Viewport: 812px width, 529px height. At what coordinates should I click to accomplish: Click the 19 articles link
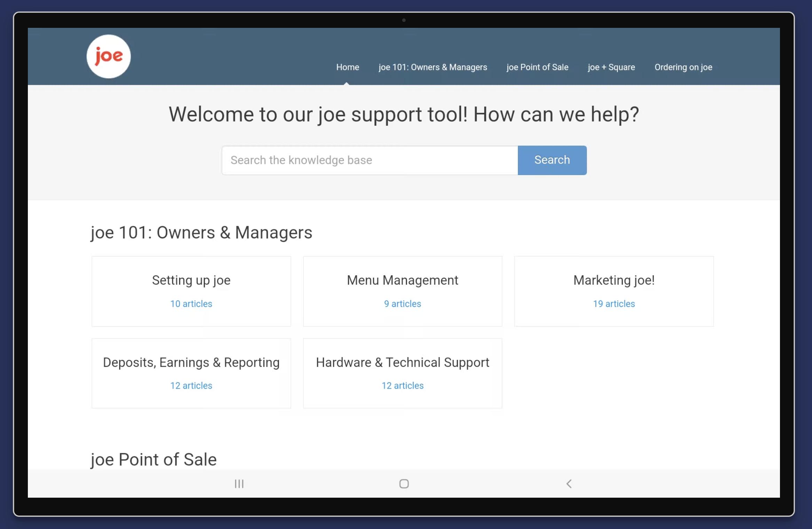pos(614,304)
